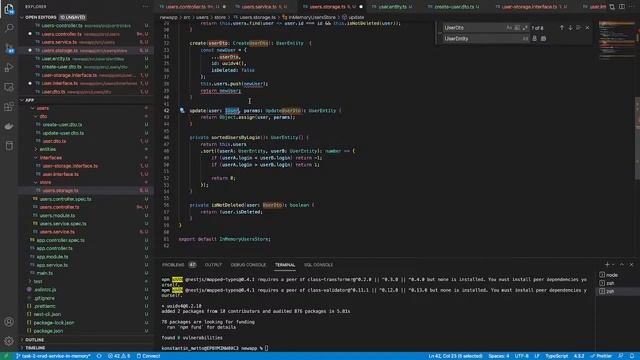
Task: Split the editor to the right
Action: point(622,7)
